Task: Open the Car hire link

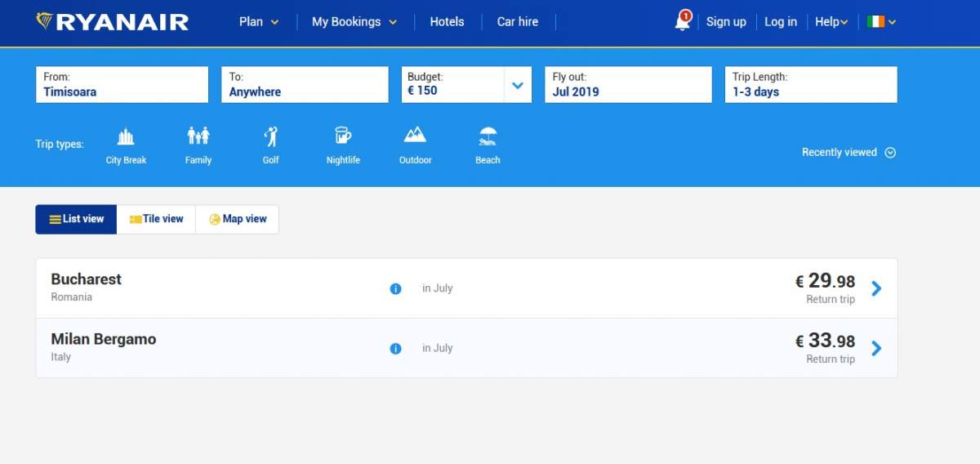Action: [x=518, y=22]
